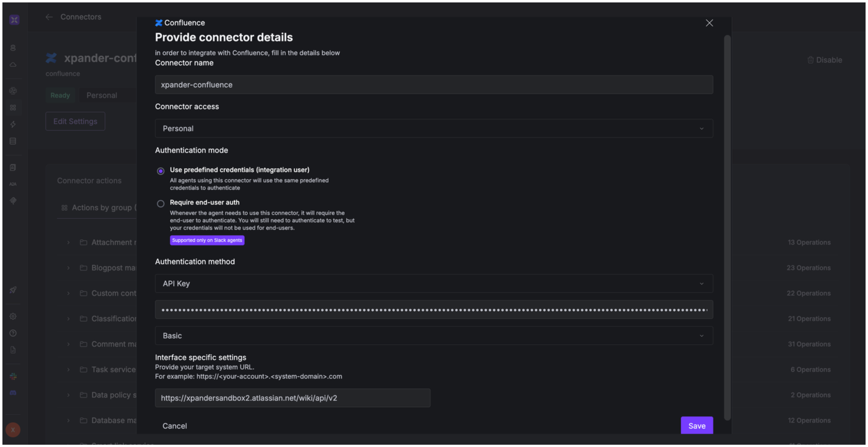Select Require end-user auth option
The image size is (868, 447).
pyautogui.click(x=161, y=203)
